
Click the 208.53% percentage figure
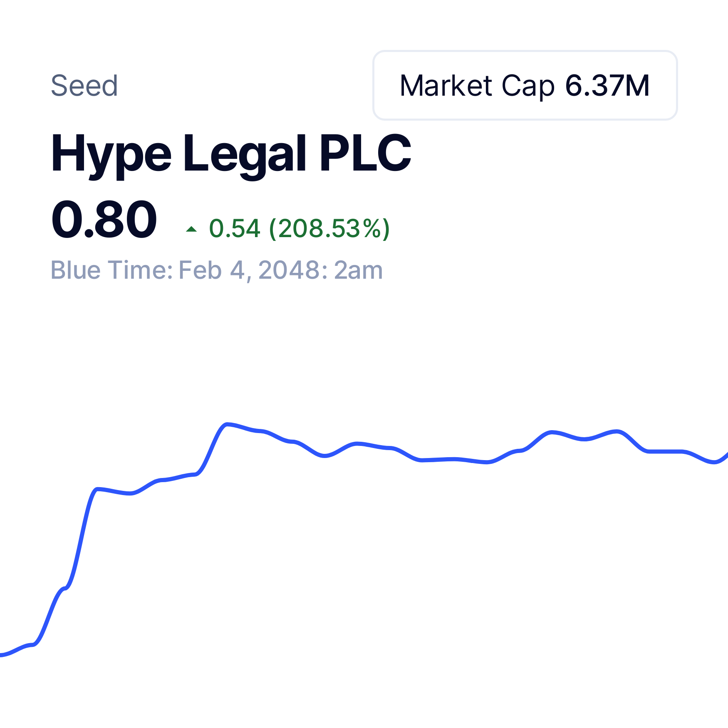(329, 228)
